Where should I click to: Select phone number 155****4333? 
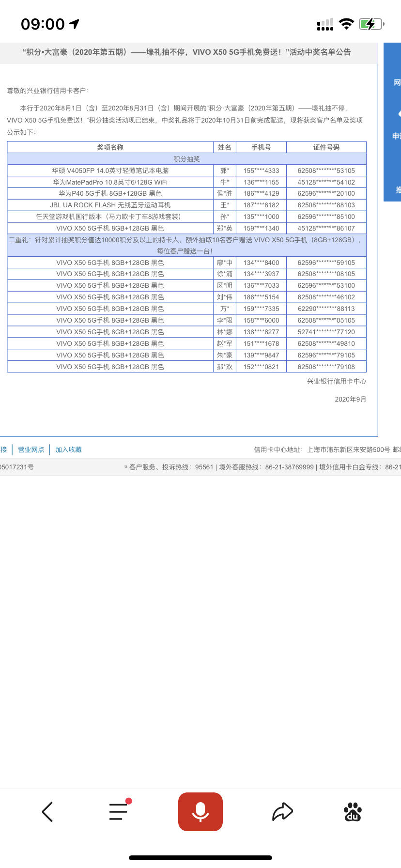pyautogui.click(x=262, y=170)
